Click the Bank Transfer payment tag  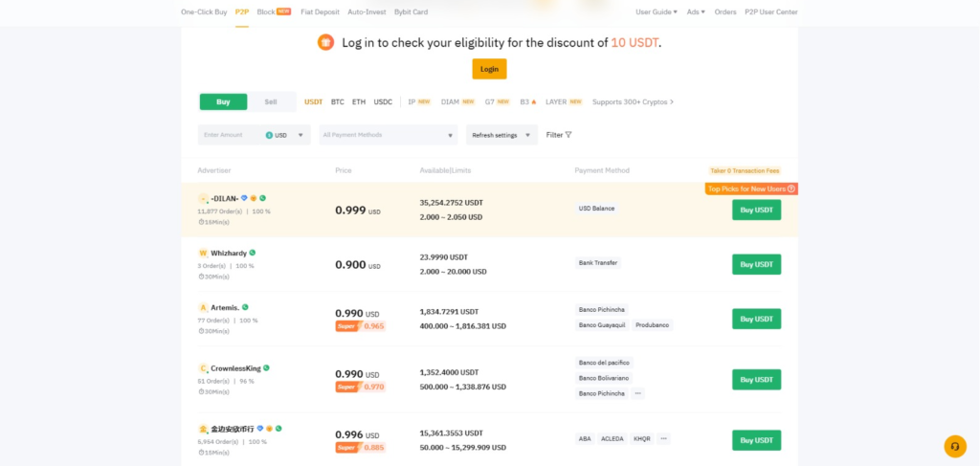(598, 263)
